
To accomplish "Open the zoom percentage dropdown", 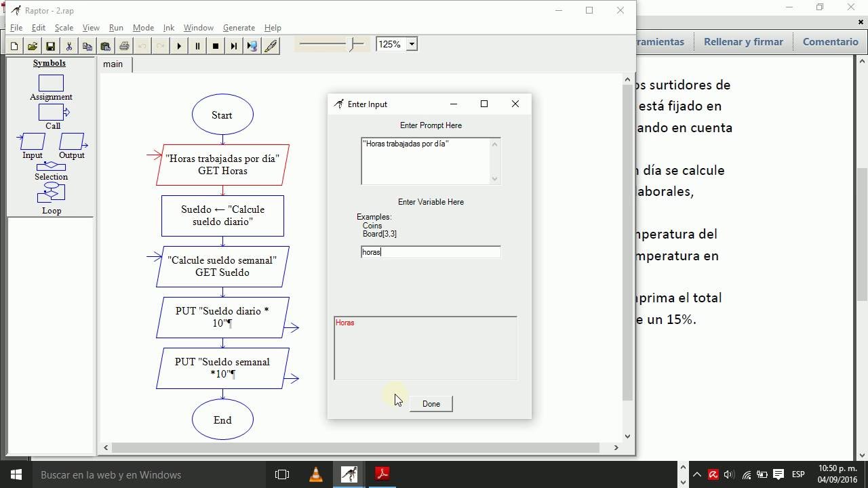I will click(x=412, y=44).
